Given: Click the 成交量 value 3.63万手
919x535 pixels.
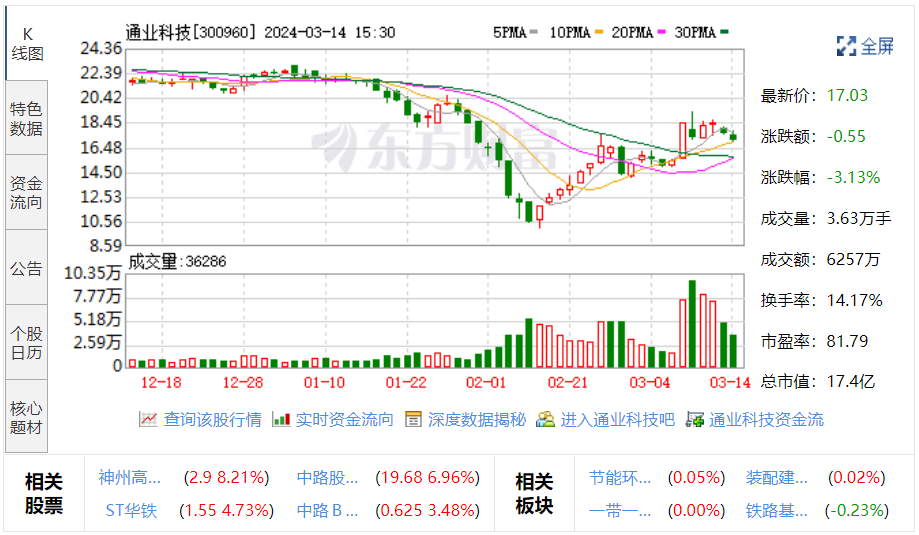Looking at the screenshot, I should click(859, 219).
